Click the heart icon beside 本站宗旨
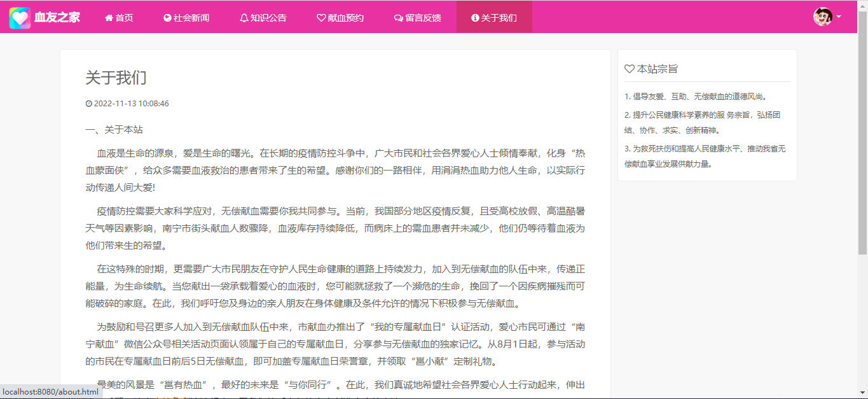868x399 pixels. tap(630, 69)
